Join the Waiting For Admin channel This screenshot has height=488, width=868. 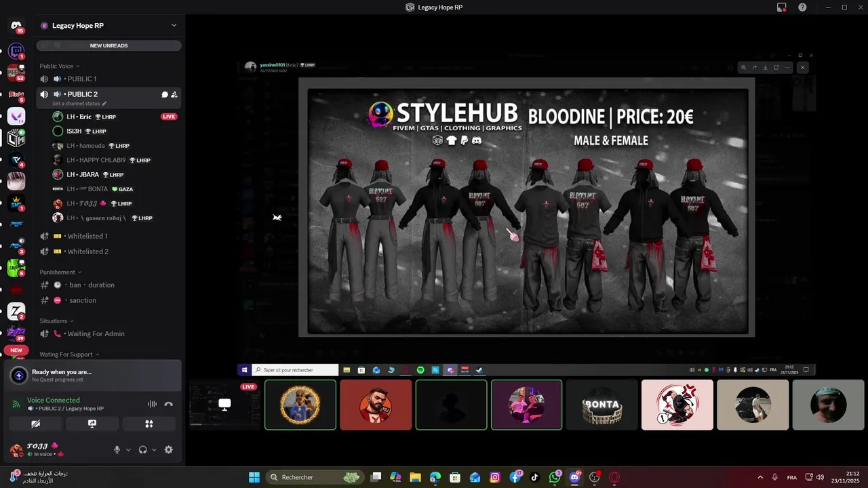(108, 333)
